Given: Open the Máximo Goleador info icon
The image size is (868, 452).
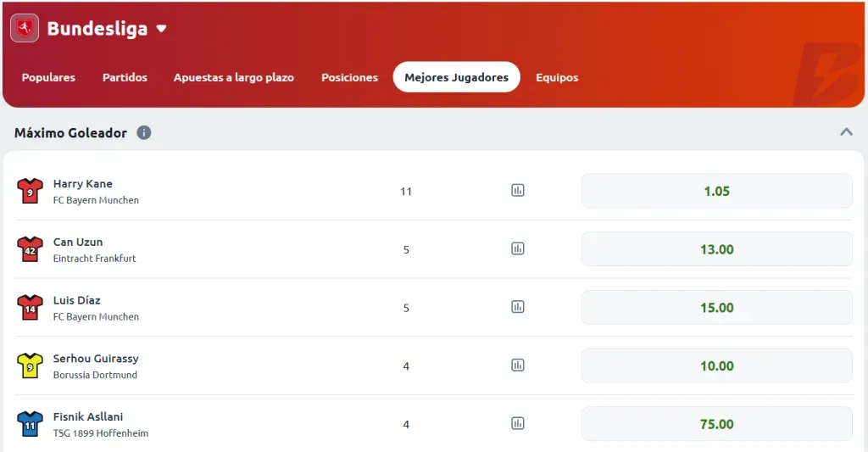Looking at the screenshot, I should [144, 133].
